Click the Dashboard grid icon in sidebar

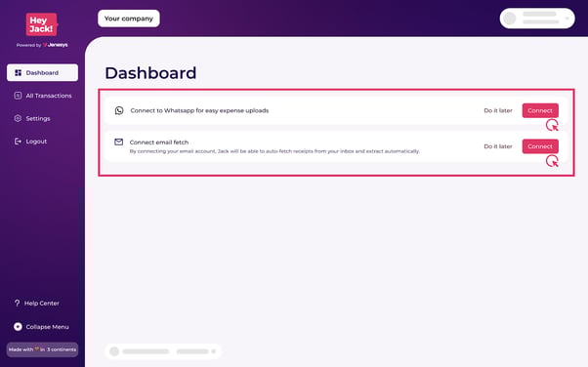point(18,73)
